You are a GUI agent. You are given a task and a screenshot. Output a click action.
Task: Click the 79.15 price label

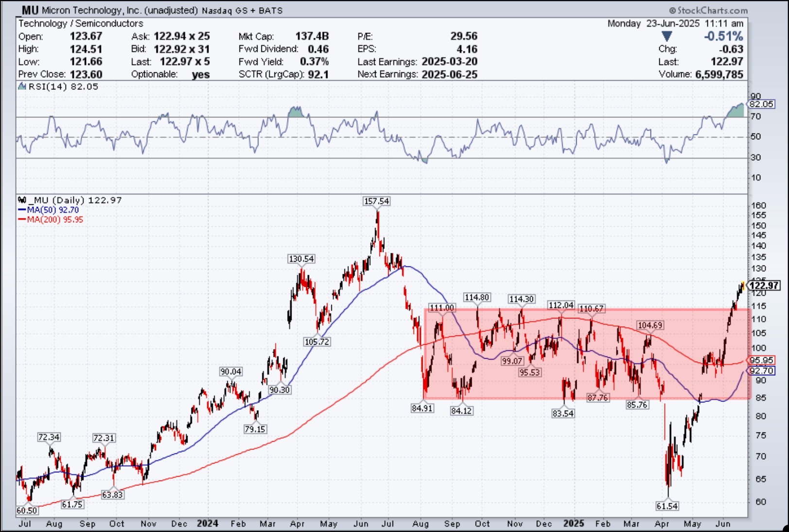coord(255,429)
